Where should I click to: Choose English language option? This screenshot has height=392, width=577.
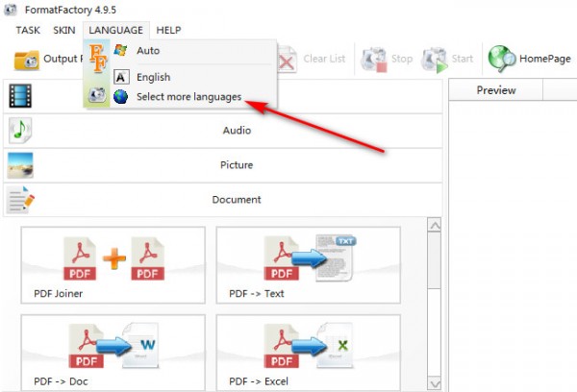click(154, 77)
